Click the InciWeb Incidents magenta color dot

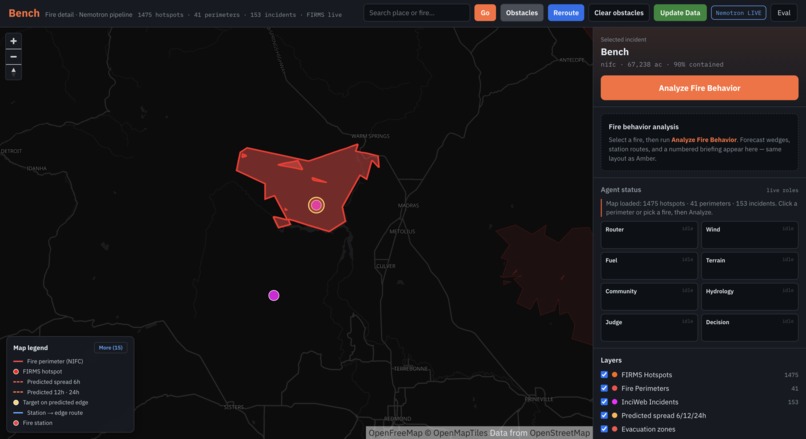[614, 402]
